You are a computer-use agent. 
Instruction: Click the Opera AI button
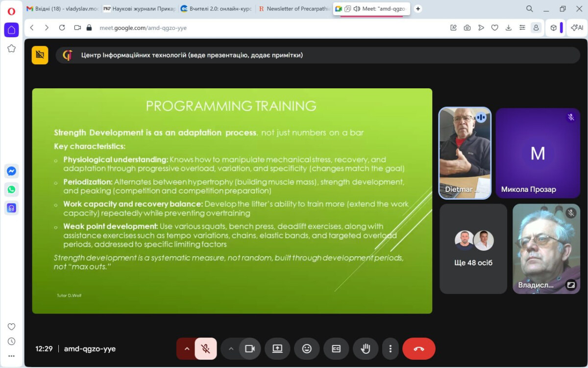[x=577, y=28]
